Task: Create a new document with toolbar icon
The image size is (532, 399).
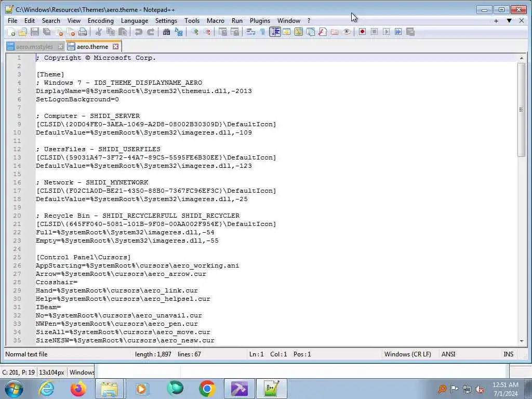Action: point(11,32)
